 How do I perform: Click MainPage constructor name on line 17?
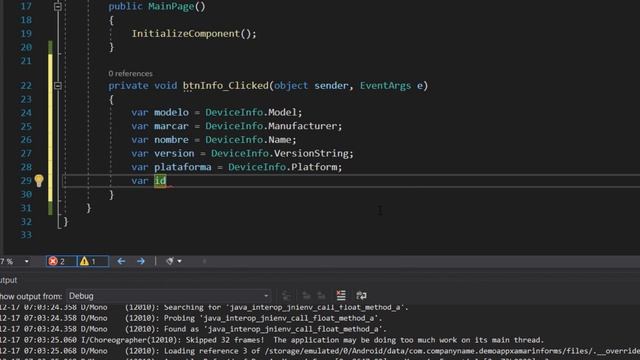pyautogui.click(x=171, y=7)
